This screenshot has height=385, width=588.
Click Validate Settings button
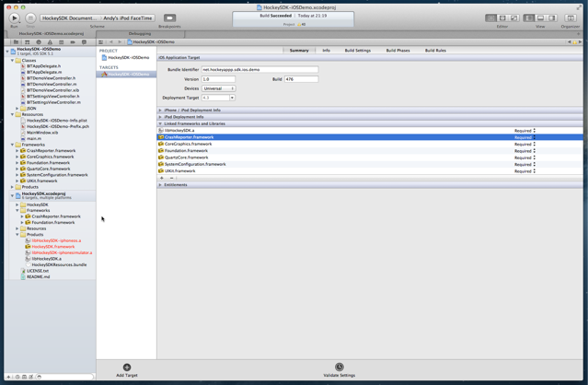point(339,370)
